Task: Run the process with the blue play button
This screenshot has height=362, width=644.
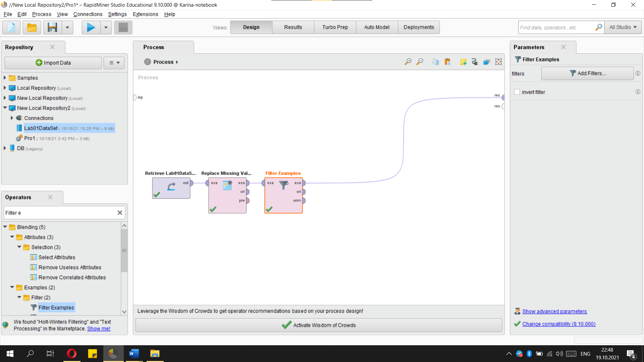Action: [x=91, y=27]
